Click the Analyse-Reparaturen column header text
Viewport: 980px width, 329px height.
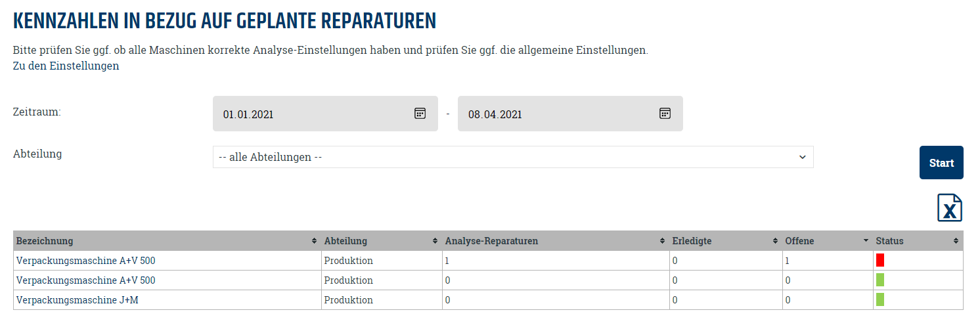(x=491, y=241)
